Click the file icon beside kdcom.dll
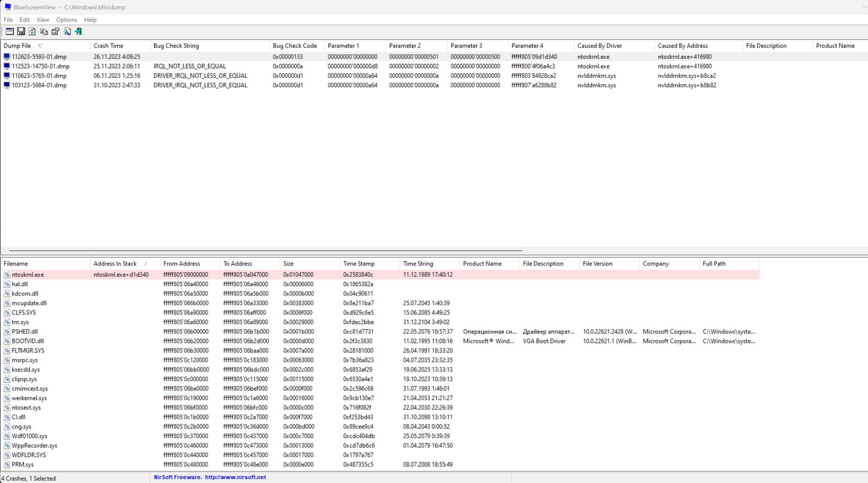Viewport: 868px width, 483px height. pyautogui.click(x=7, y=293)
